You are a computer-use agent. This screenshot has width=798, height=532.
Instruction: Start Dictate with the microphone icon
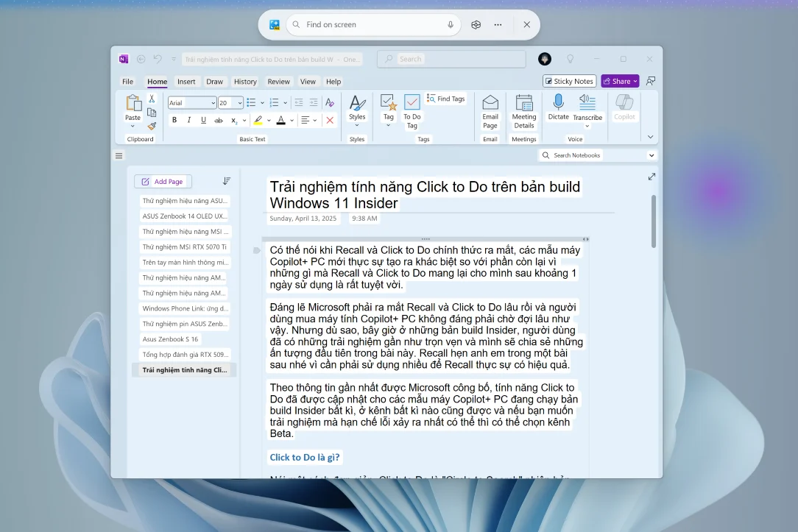558,103
